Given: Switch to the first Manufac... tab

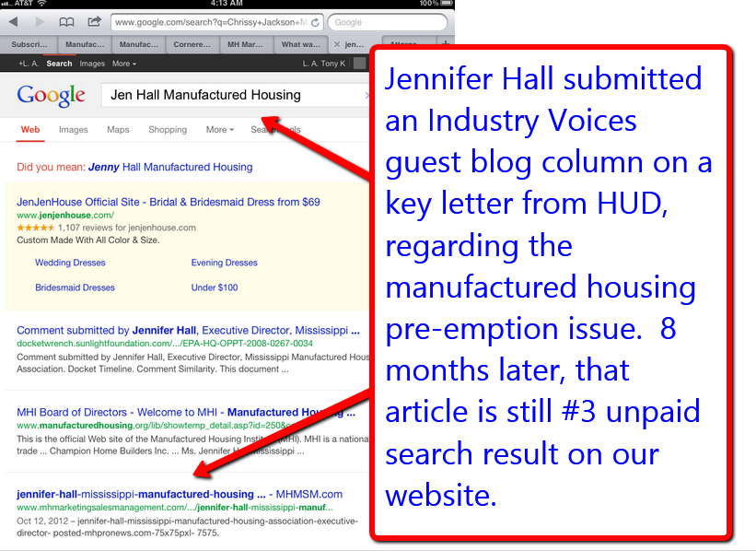Looking at the screenshot, I should pyautogui.click(x=85, y=44).
